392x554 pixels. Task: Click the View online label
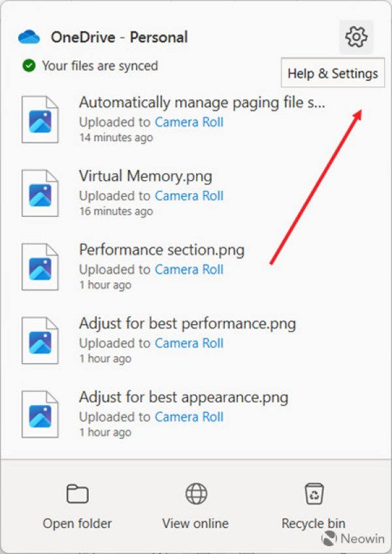[195, 523]
